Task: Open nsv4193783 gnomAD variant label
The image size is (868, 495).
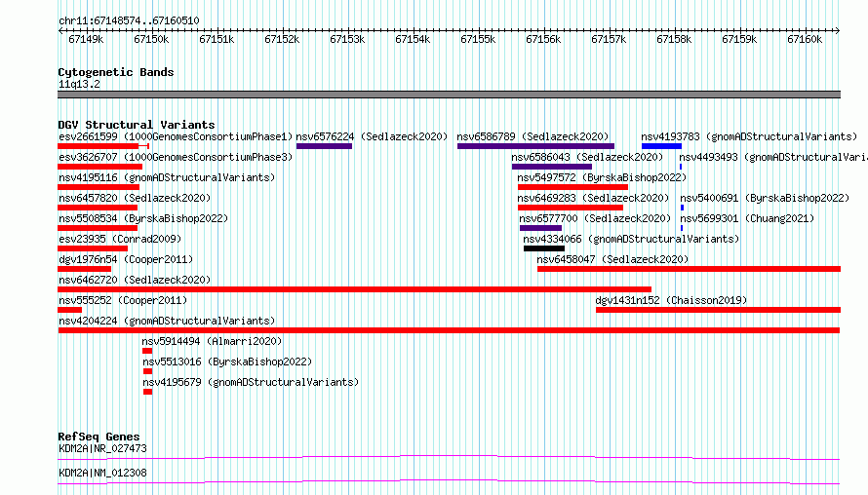Action: 749,136
